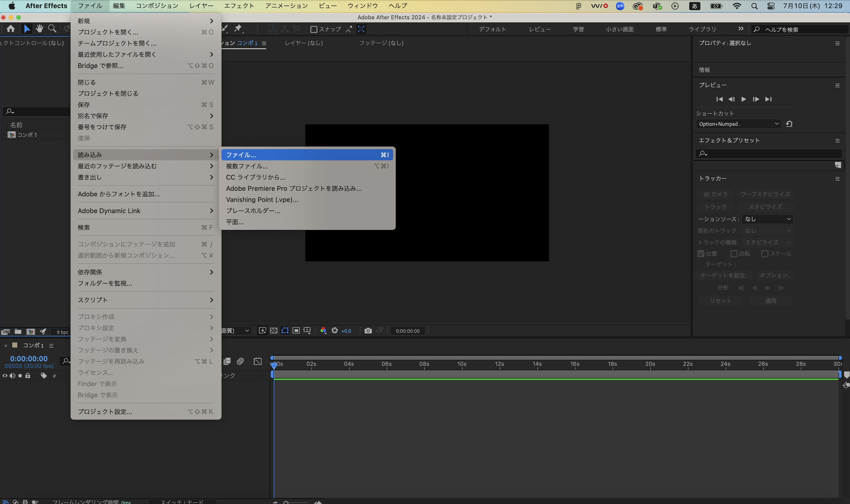Image resolution: width=850 pixels, height=504 pixels.
Task: Click the rocket icon in the Project panel footer
Action: click(43, 331)
